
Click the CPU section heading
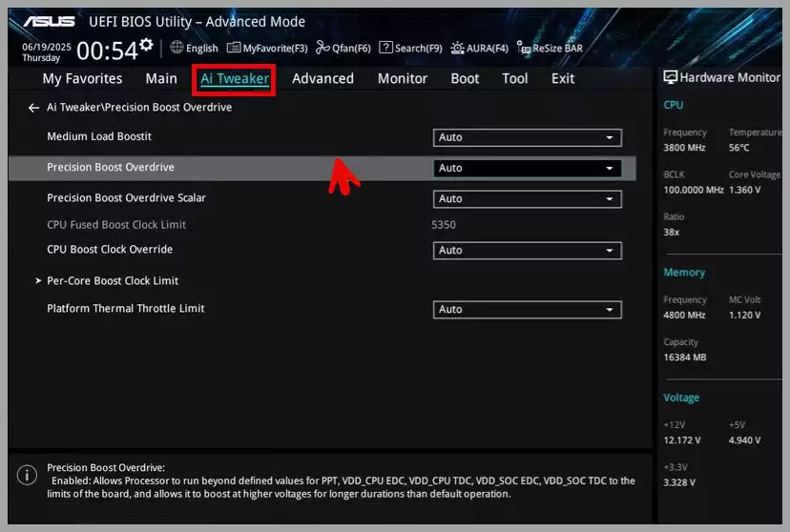point(673,105)
